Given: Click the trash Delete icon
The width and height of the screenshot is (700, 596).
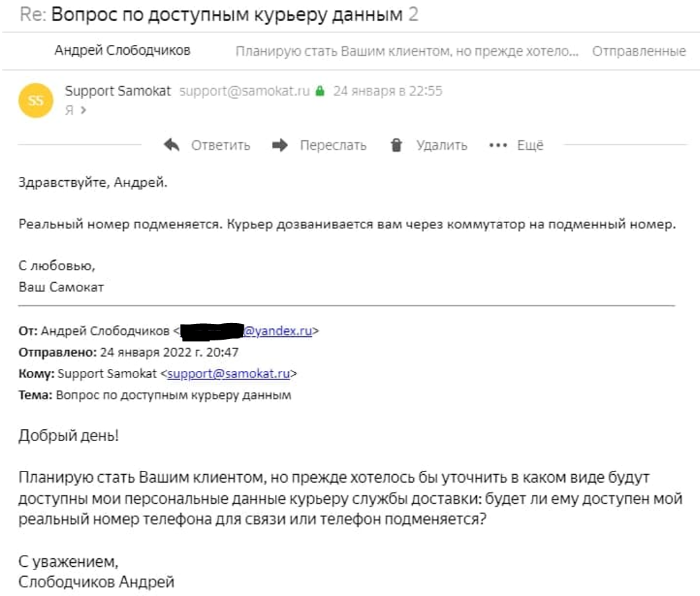Looking at the screenshot, I should (395, 145).
